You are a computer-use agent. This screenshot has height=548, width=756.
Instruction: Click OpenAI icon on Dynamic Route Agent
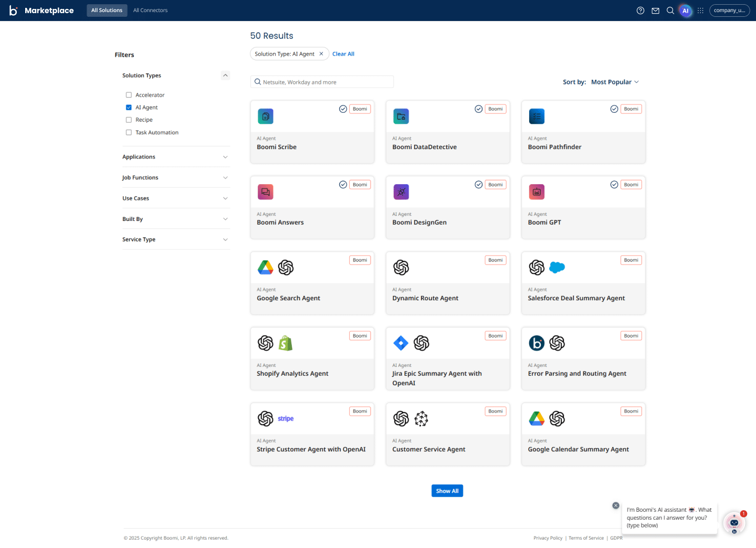point(401,268)
